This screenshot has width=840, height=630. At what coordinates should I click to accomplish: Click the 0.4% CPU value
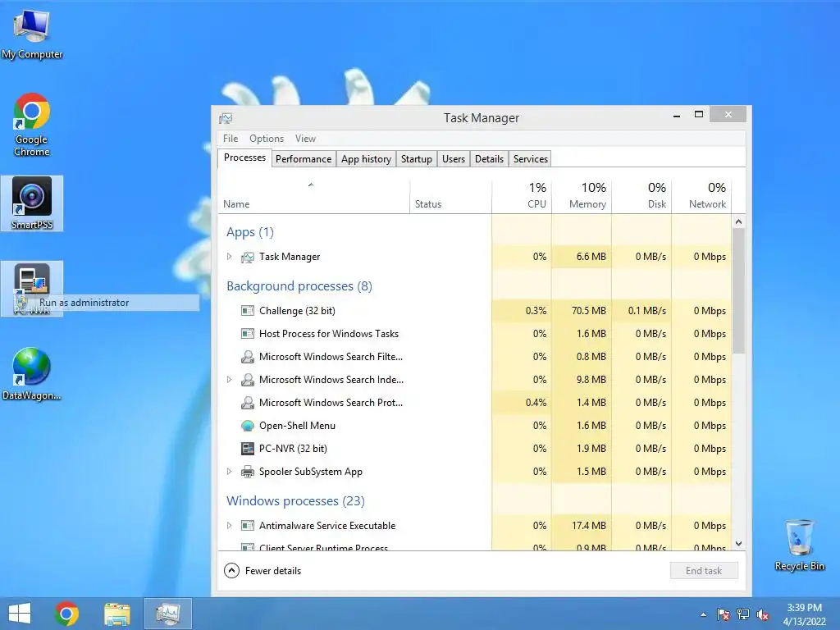pos(536,403)
